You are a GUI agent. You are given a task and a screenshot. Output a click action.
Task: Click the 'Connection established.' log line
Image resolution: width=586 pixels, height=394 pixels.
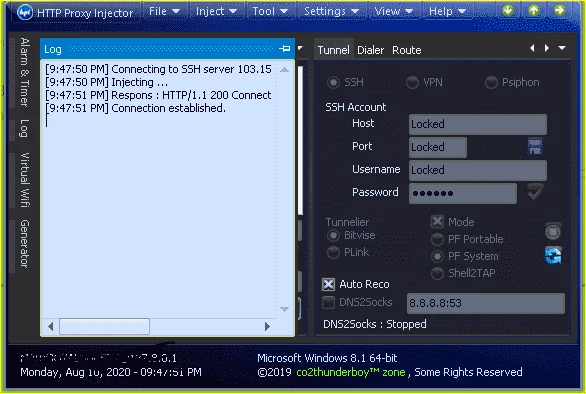[x=135, y=108]
